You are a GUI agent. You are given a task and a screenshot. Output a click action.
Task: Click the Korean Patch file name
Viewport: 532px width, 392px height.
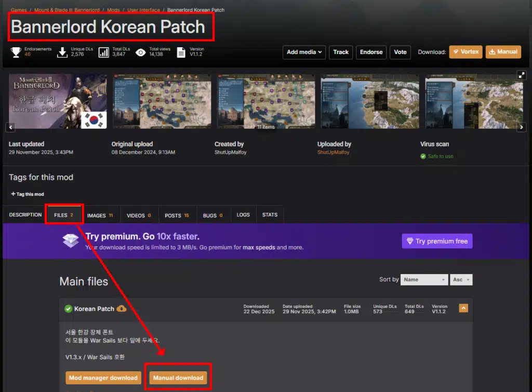(x=95, y=309)
